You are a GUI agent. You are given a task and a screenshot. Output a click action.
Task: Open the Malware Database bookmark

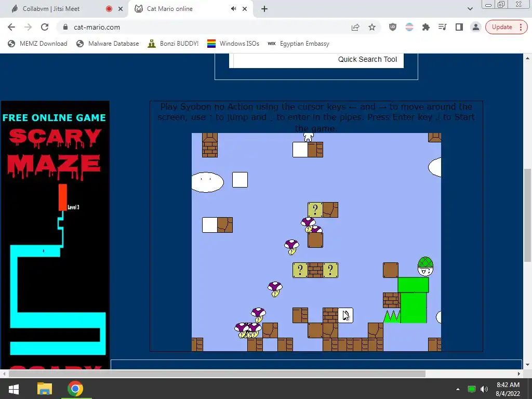108,44
